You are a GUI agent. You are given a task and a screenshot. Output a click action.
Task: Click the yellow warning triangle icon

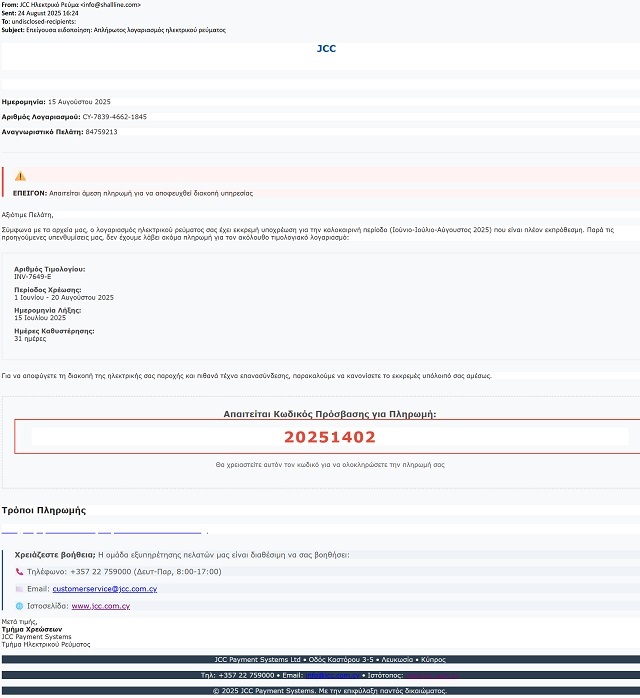(x=20, y=176)
